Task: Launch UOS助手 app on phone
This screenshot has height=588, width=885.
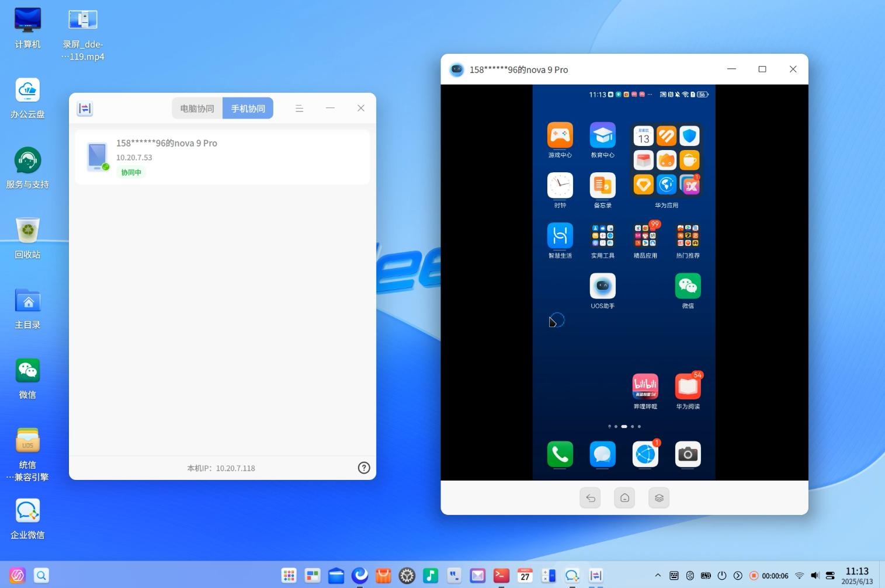Action: [x=602, y=291]
